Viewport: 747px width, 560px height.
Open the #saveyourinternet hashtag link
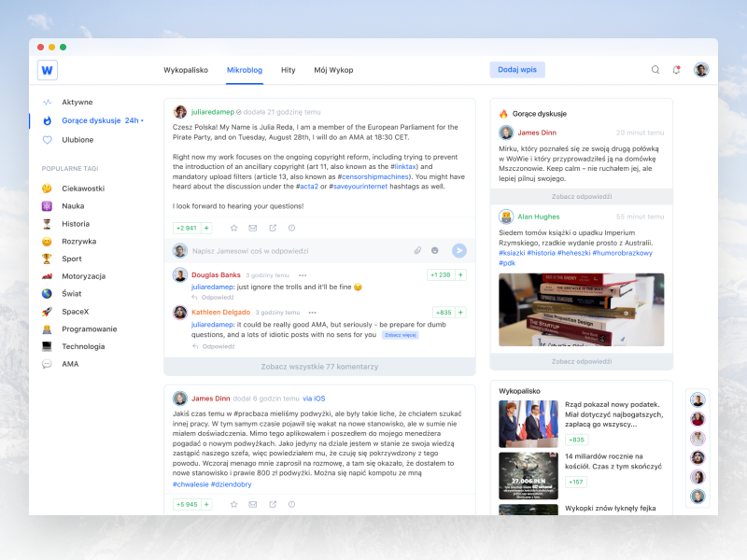pyautogui.click(x=359, y=186)
